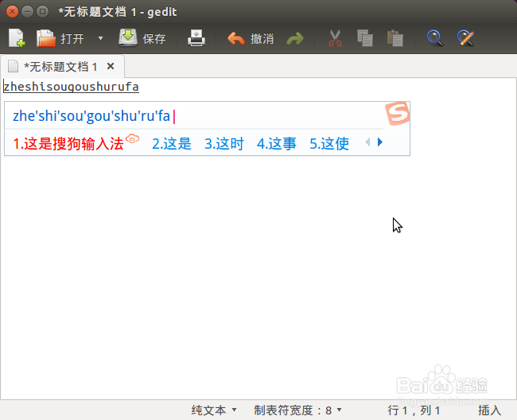517x420 pixels.
Task: Select candidate 5.这使
Action: pyautogui.click(x=329, y=144)
